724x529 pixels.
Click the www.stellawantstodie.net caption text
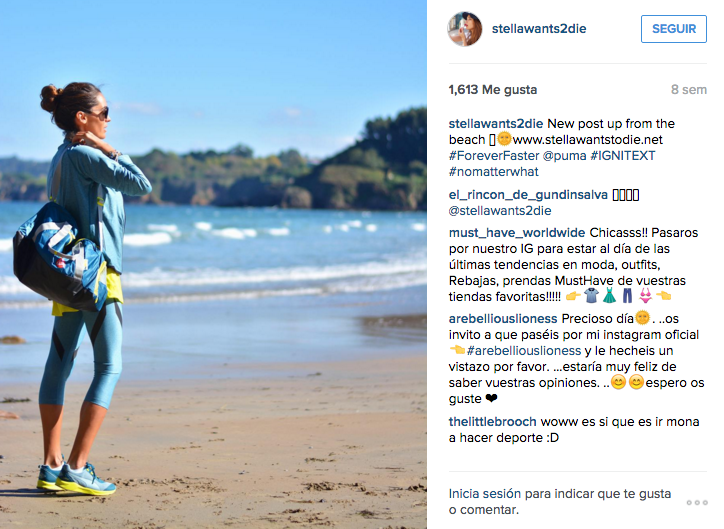[x=587, y=140]
